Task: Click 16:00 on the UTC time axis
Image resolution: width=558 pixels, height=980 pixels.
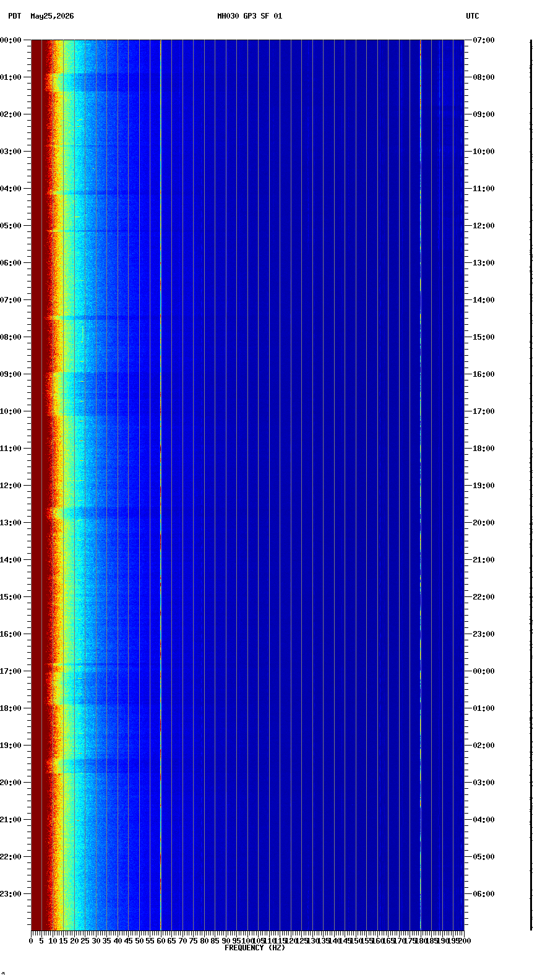Action: 484,374
